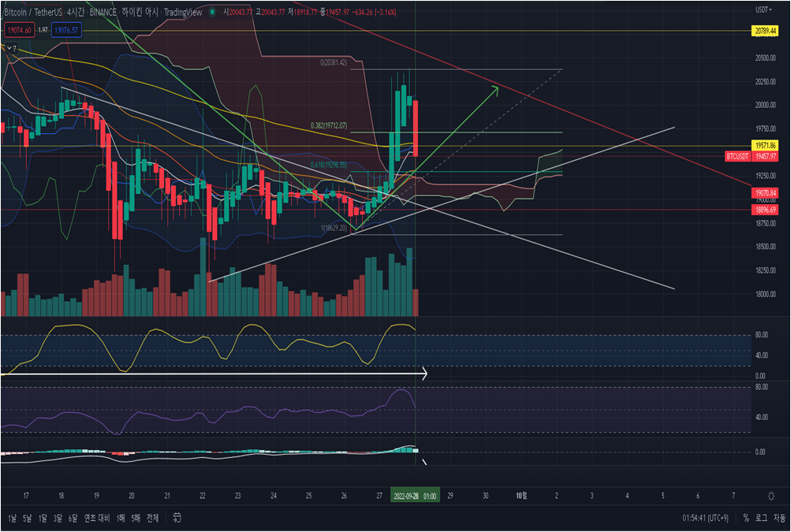Open the go-to-date calendar icon
This screenshot has height=532, width=791.
click(177, 517)
